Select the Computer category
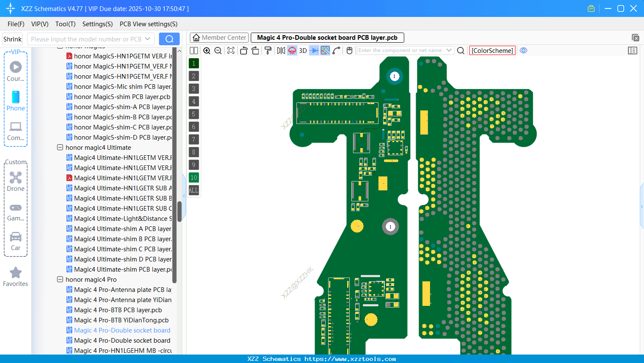Screen dimensions: 644x363 click(16, 131)
